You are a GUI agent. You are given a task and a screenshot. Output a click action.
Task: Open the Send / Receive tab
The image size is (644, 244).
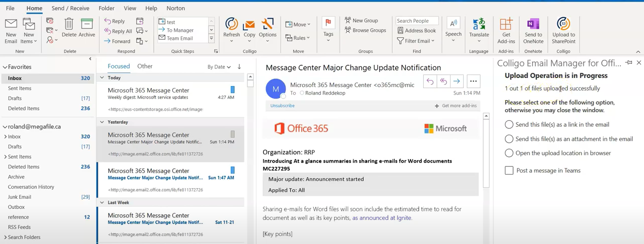pos(70,8)
